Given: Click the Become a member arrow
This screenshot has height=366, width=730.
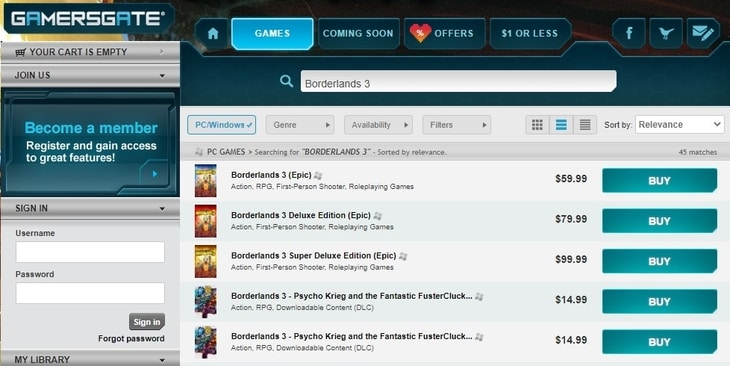Looking at the screenshot, I should coord(155,174).
